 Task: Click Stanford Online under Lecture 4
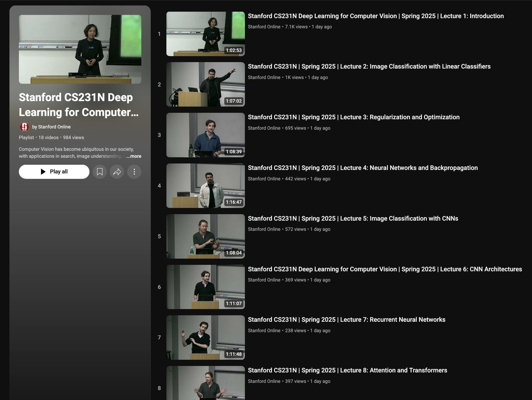pyautogui.click(x=264, y=179)
